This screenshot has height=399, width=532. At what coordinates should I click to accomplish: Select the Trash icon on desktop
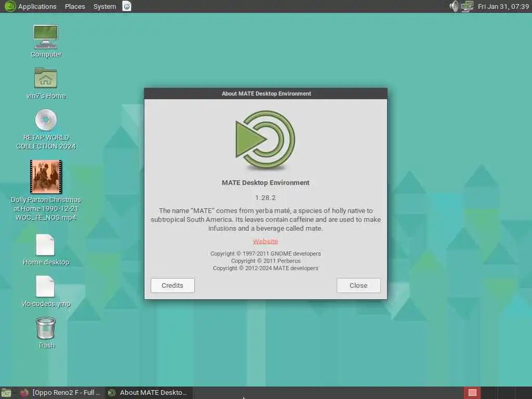point(46,328)
